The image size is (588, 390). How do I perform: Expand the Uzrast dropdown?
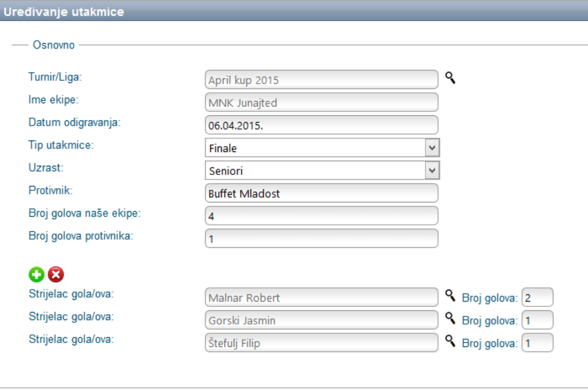coord(432,170)
